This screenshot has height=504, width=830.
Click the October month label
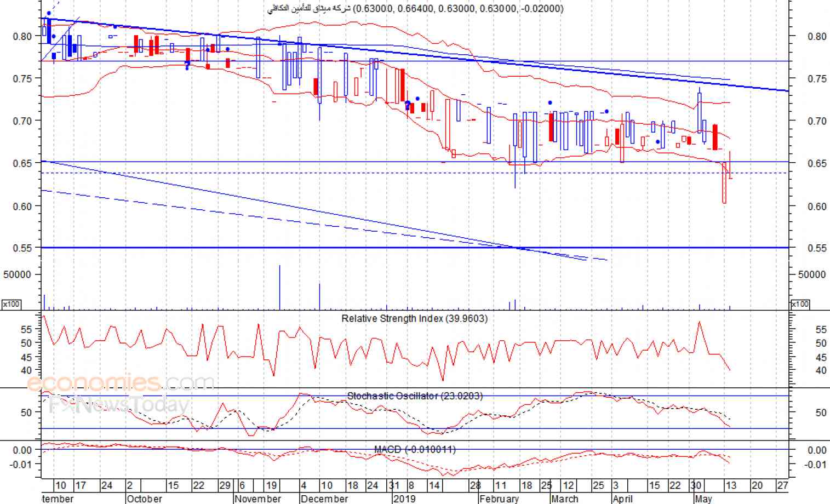click(x=144, y=499)
